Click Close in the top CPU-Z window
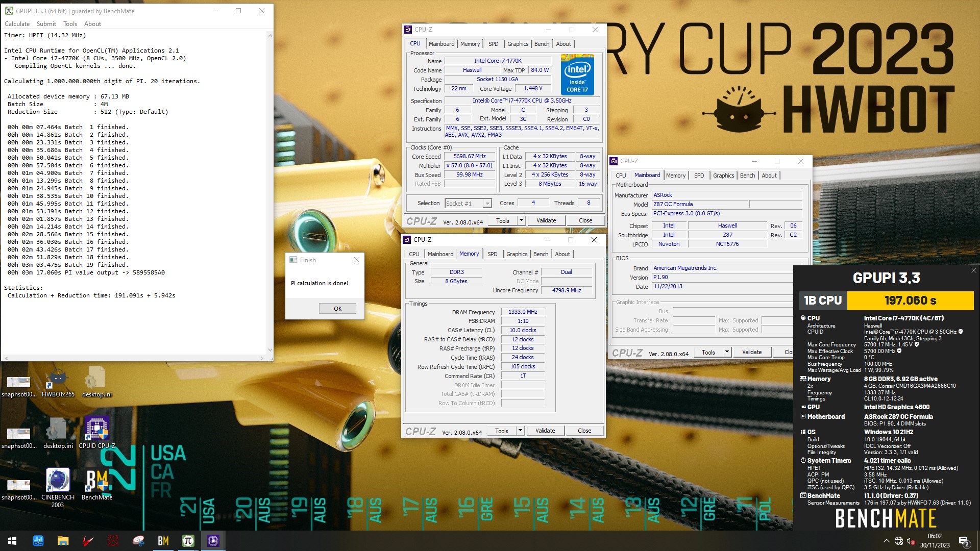Viewport: 980px width, 551px height. click(x=585, y=220)
